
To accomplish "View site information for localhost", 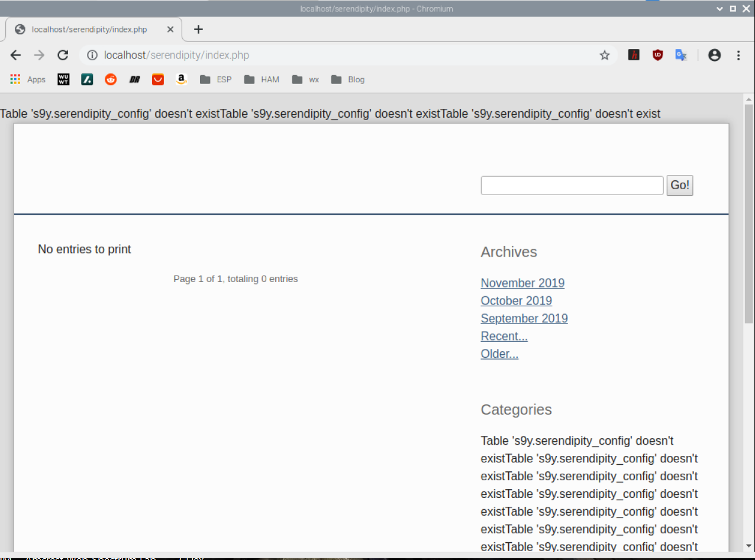I will 92,55.
